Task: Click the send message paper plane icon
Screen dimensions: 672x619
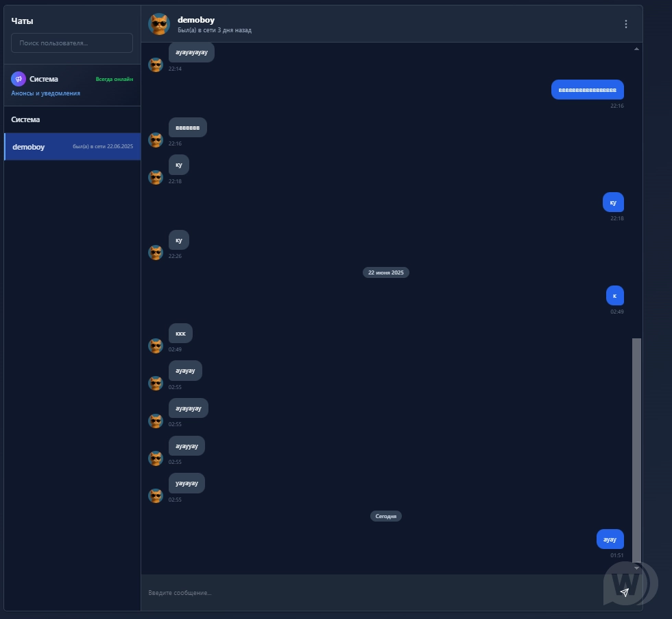Action: coord(624,592)
